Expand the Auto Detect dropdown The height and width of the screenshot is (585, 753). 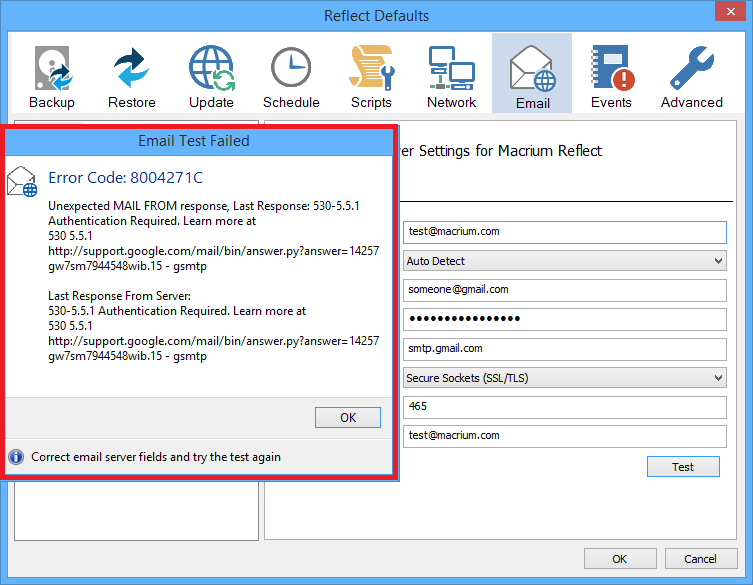(564, 261)
